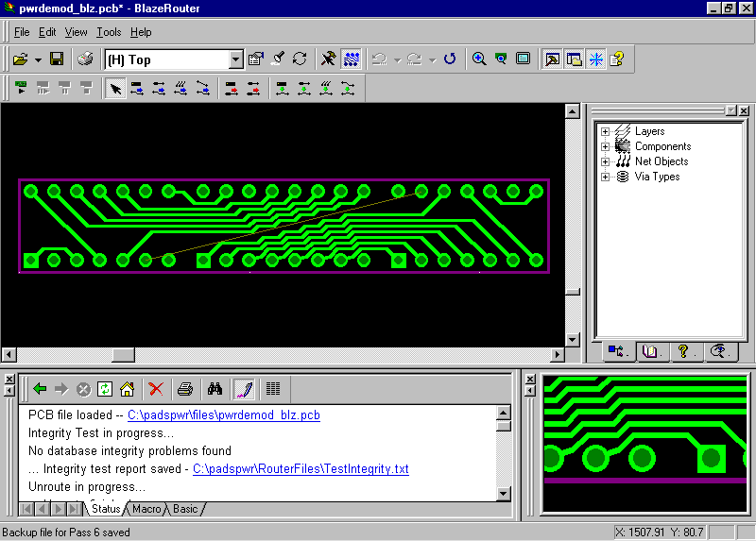Open the recent files dropdown arrow beside Open
The width and height of the screenshot is (756, 541).
pos(38,59)
